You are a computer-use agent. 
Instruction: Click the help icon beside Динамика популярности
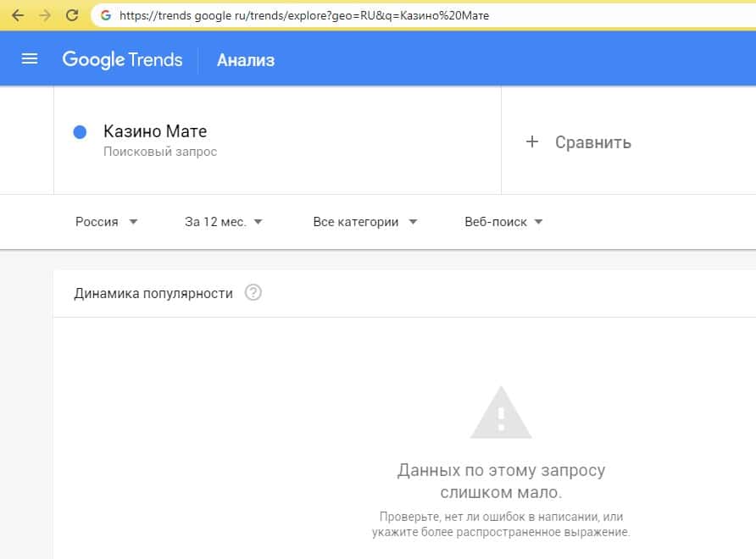coord(253,293)
